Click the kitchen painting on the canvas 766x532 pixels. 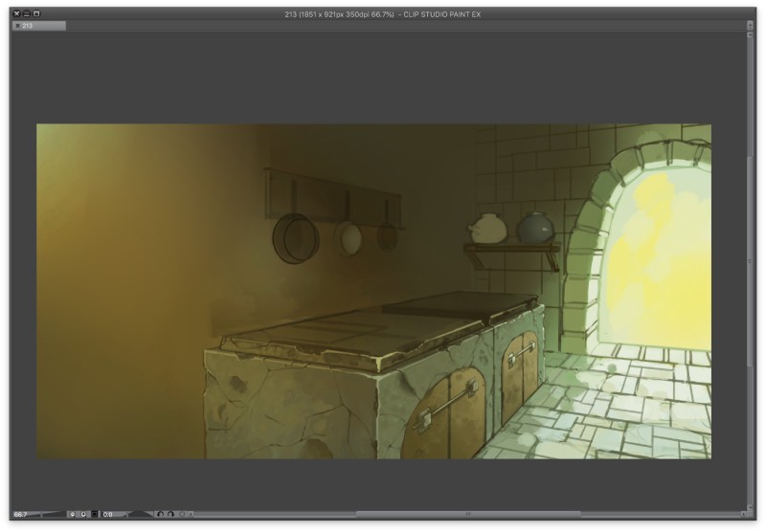click(x=373, y=292)
